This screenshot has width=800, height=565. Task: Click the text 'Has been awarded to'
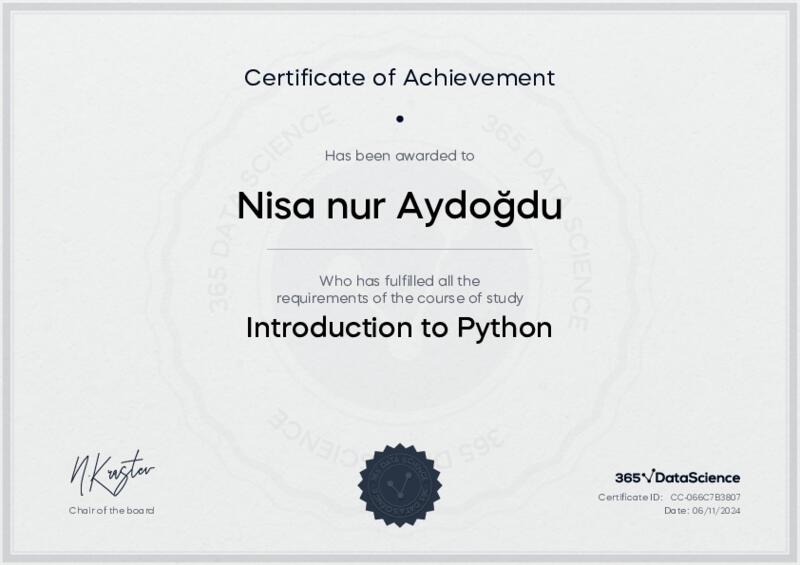tap(399, 155)
